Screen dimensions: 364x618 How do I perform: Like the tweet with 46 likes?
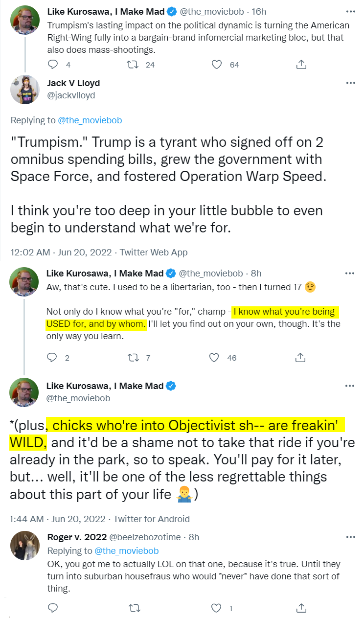coord(214,358)
